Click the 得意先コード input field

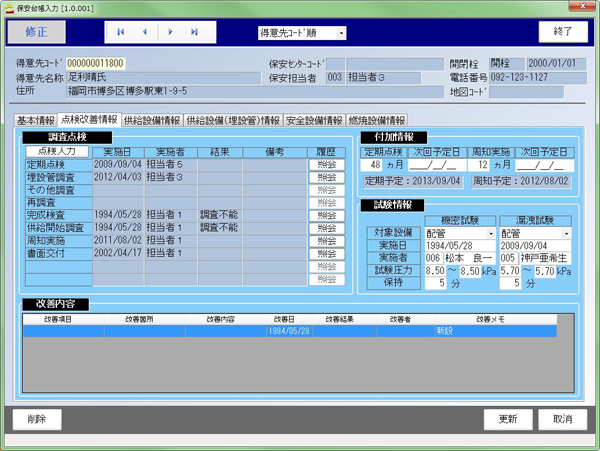click(x=97, y=63)
